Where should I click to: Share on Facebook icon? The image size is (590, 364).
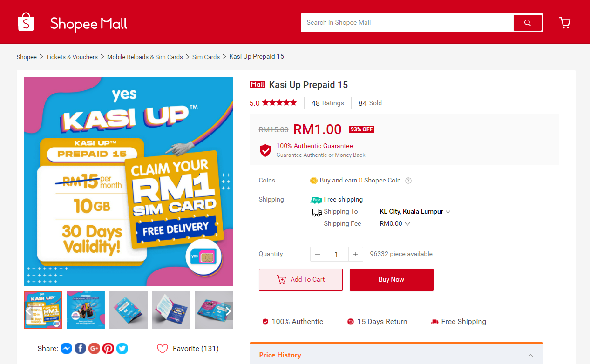pos(81,348)
